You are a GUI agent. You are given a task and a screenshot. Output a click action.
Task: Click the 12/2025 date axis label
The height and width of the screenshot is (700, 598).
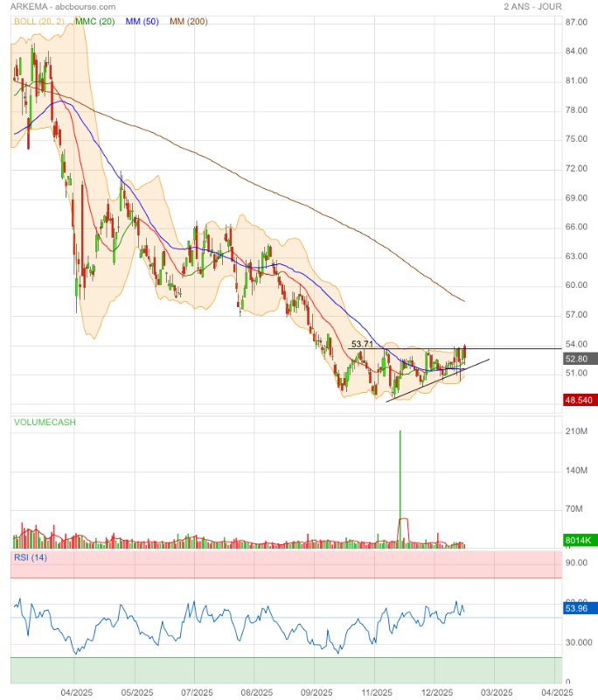pos(436,692)
